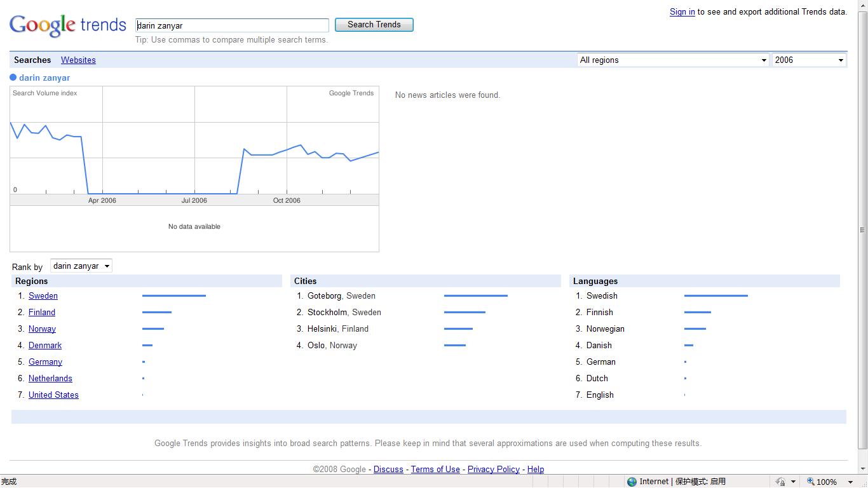Click the 'Danish' language entry
Screen dimensions: 868x488
[599, 345]
